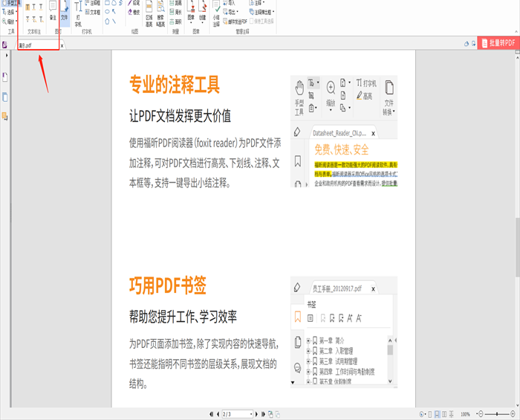The width and height of the screenshot is (520, 420).
Task: Click 邮件发送FDF button
Action: click(235, 22)
